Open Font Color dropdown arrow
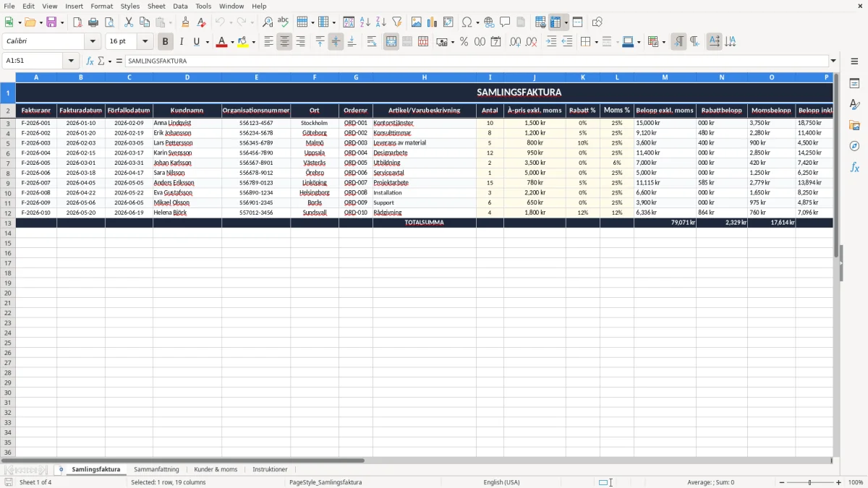This screenshot has height=488, width=868. tap(232, 42)
